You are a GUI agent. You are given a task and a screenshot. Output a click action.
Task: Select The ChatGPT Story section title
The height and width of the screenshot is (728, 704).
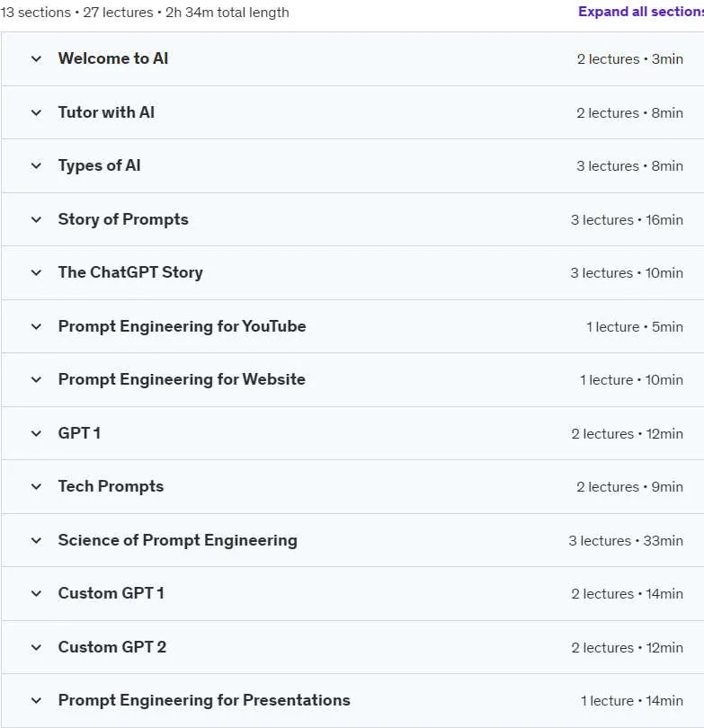click(130, 272)
